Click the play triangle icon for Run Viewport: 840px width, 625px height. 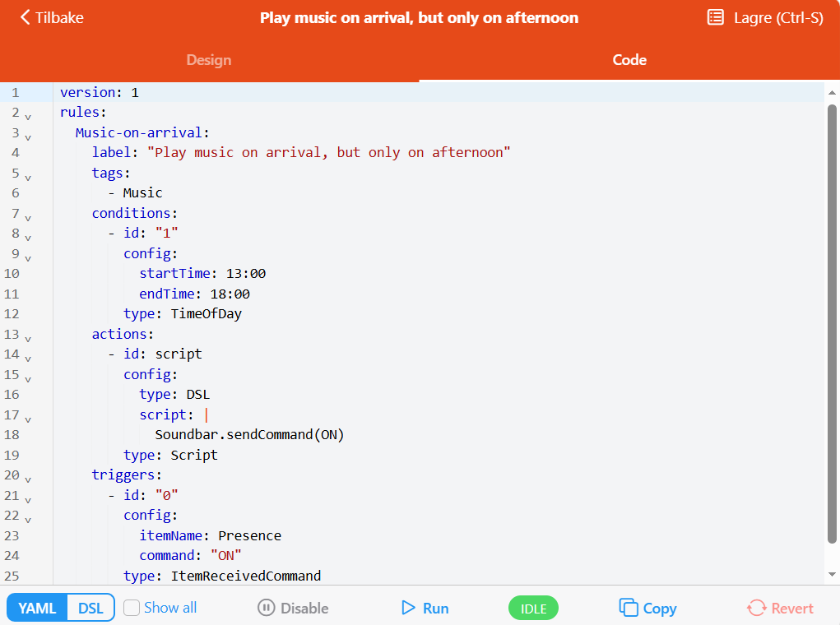[408, 608]
